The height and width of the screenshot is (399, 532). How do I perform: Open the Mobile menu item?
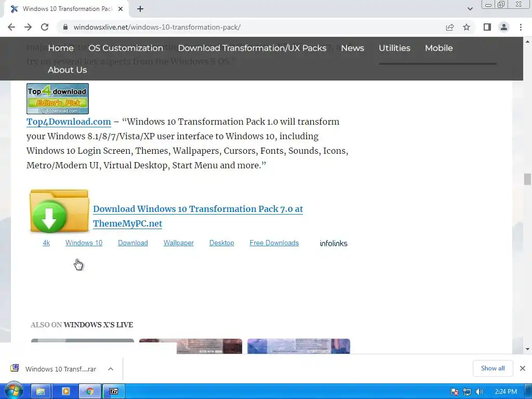tap(438, 48)
